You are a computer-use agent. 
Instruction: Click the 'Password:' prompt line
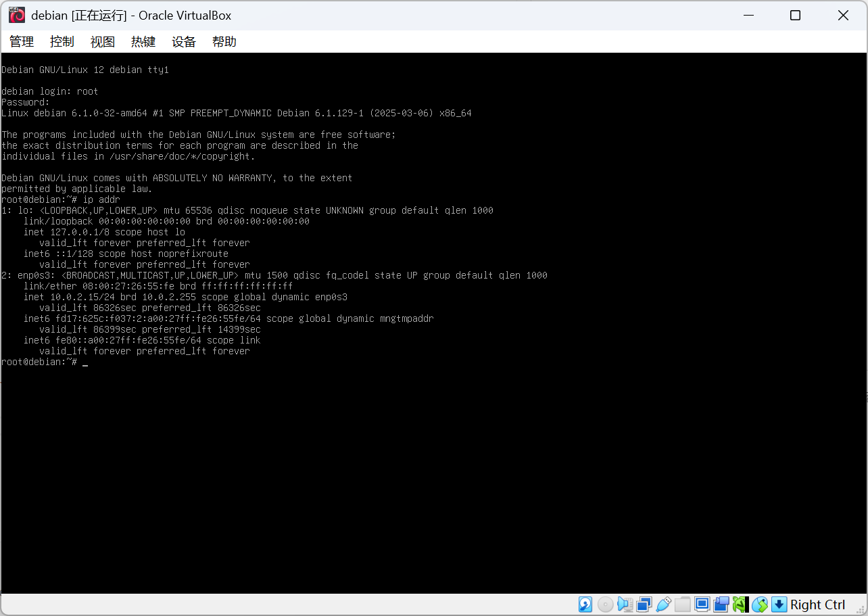(26, 102)
